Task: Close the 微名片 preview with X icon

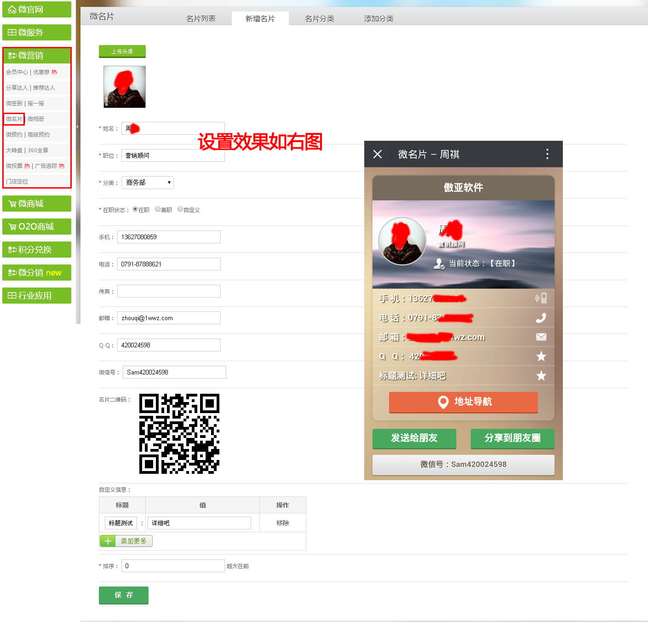Action: 378,154
